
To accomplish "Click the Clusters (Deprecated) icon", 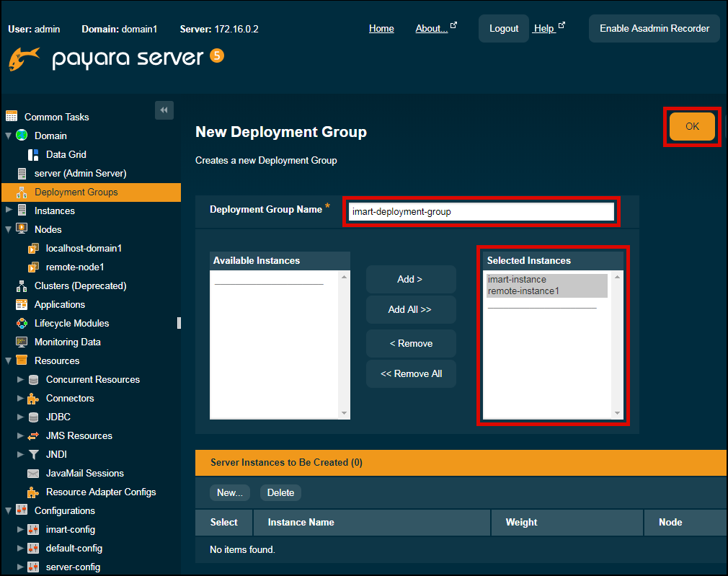I will [x=22, y=285].
